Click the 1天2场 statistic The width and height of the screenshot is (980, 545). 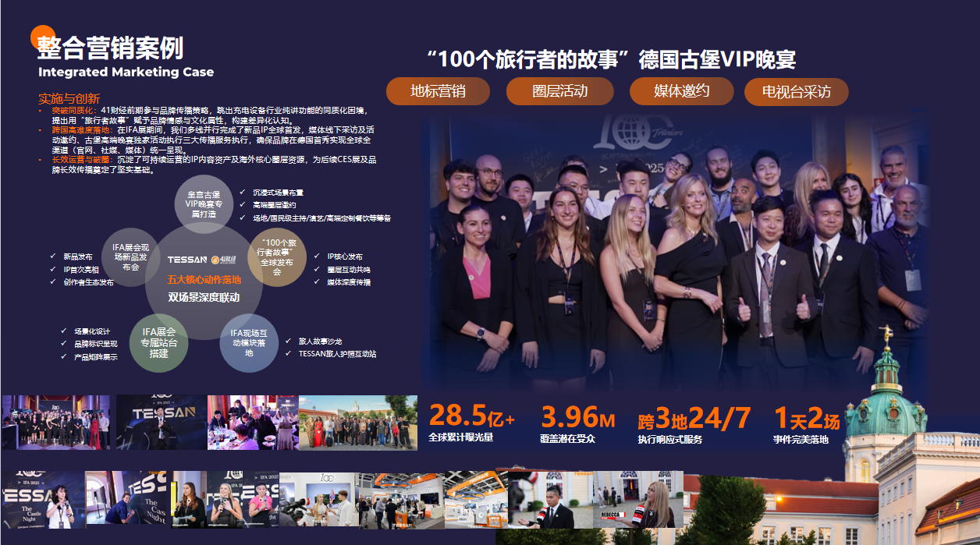click(x=807, y=418)
